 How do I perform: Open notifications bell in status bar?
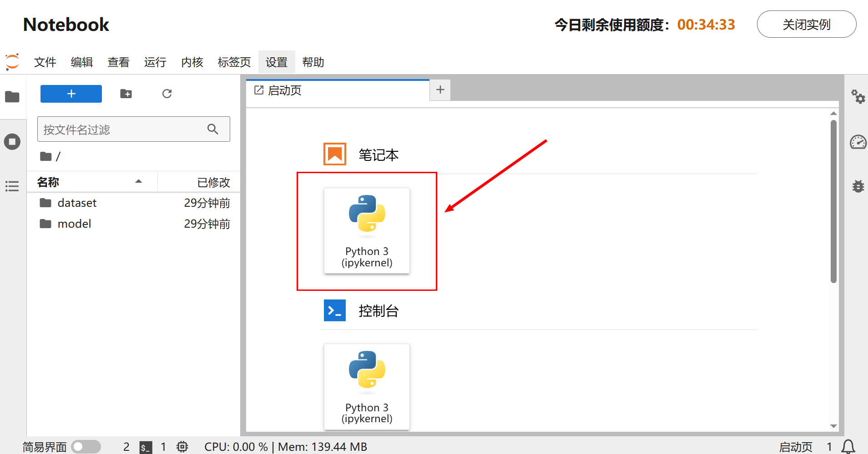click(x=848, y=447)
